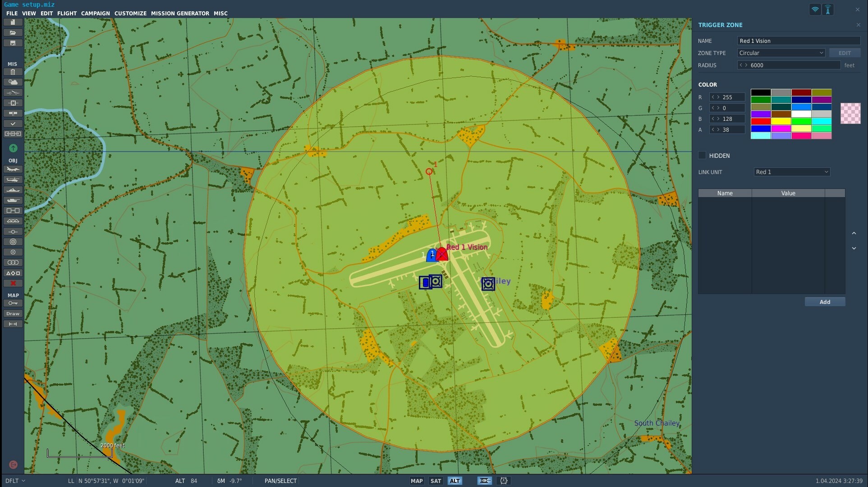
Task: Pick the yellow color swatch
Action: click(781, 121)
